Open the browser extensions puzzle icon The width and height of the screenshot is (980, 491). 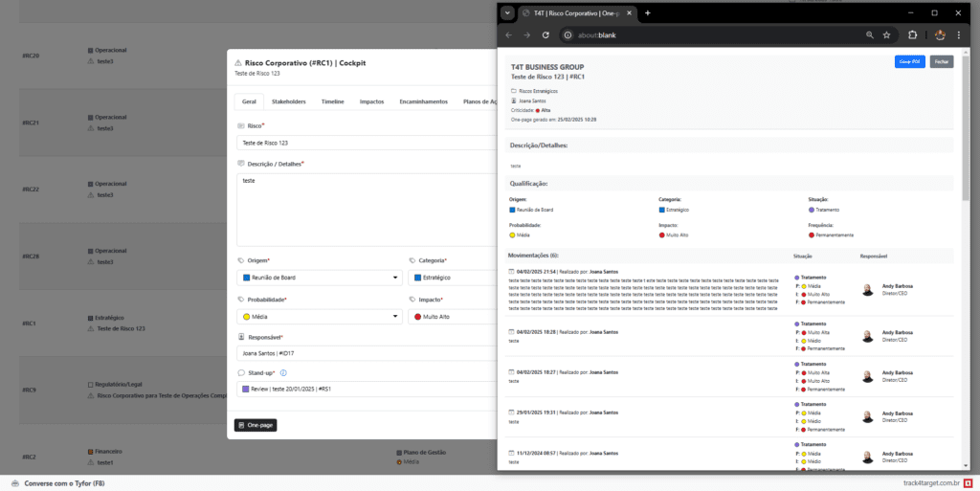pyautogui.click(x=912, y=35)
